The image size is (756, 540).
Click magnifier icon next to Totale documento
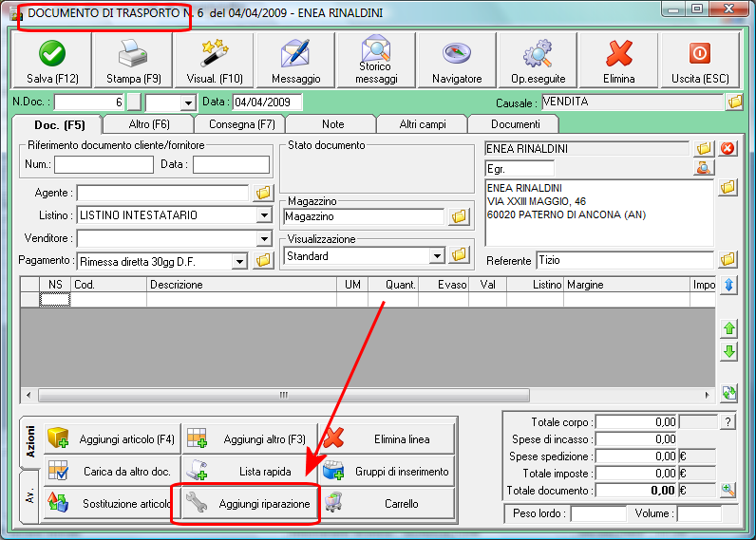click(x=728, y=491)
